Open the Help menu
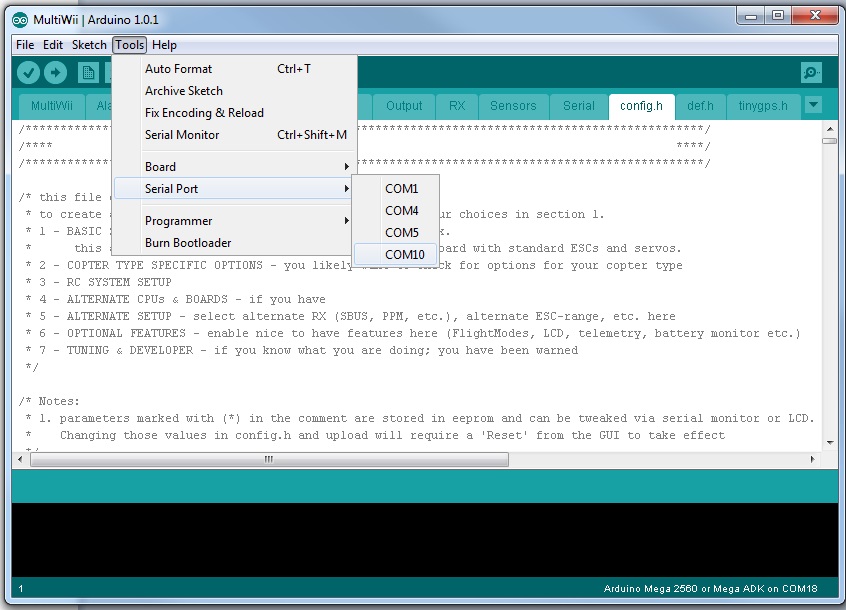Screen dimensions: 846x610 (x=163, y=44)
